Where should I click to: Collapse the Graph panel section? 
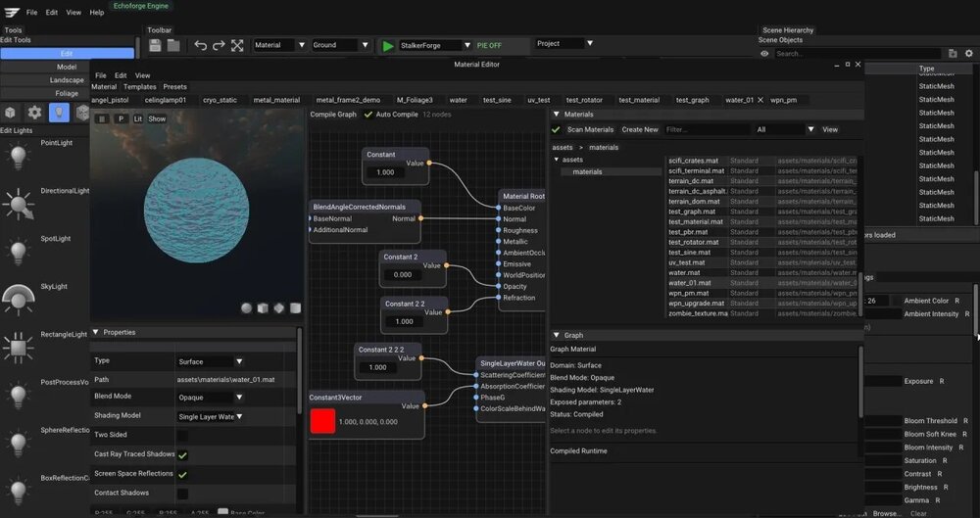pos(556,336)
